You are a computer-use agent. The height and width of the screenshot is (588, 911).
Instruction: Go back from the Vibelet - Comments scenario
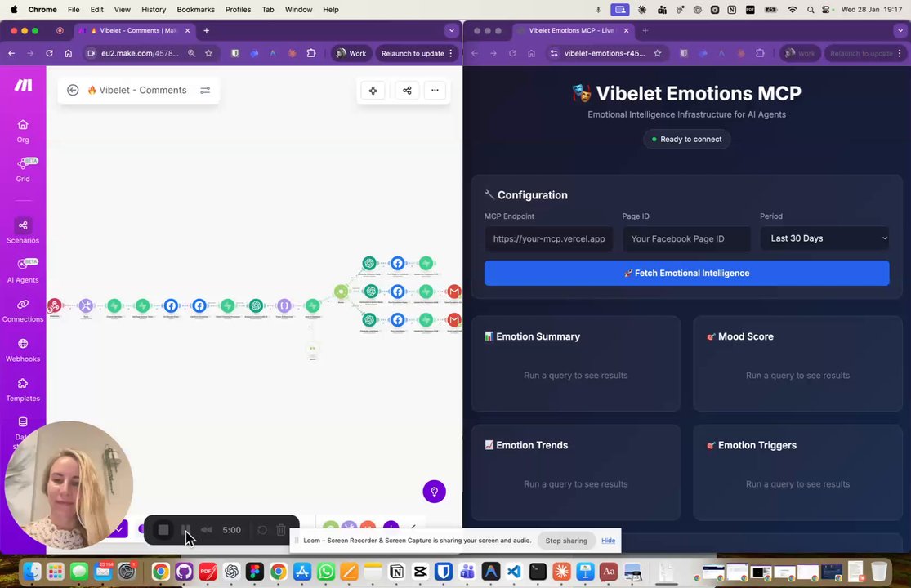click(73, 90)
